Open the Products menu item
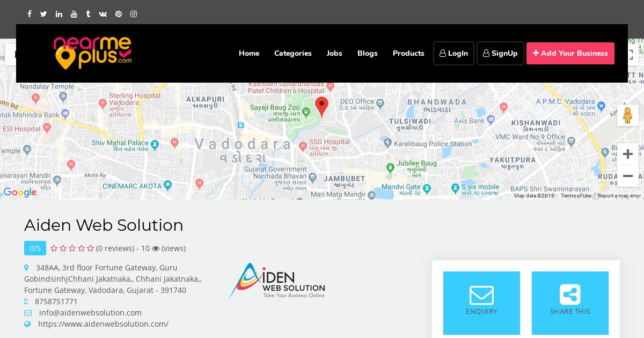The width and height of the screenshot is (644, 338). click(x=408, y=53)
